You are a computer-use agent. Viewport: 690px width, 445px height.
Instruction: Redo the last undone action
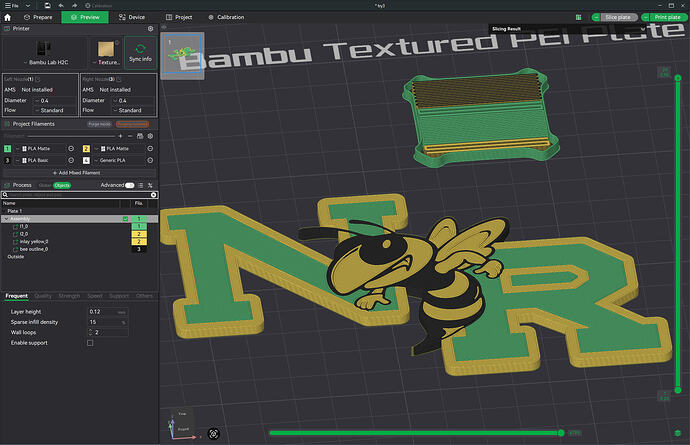click(x=74, y=6)
